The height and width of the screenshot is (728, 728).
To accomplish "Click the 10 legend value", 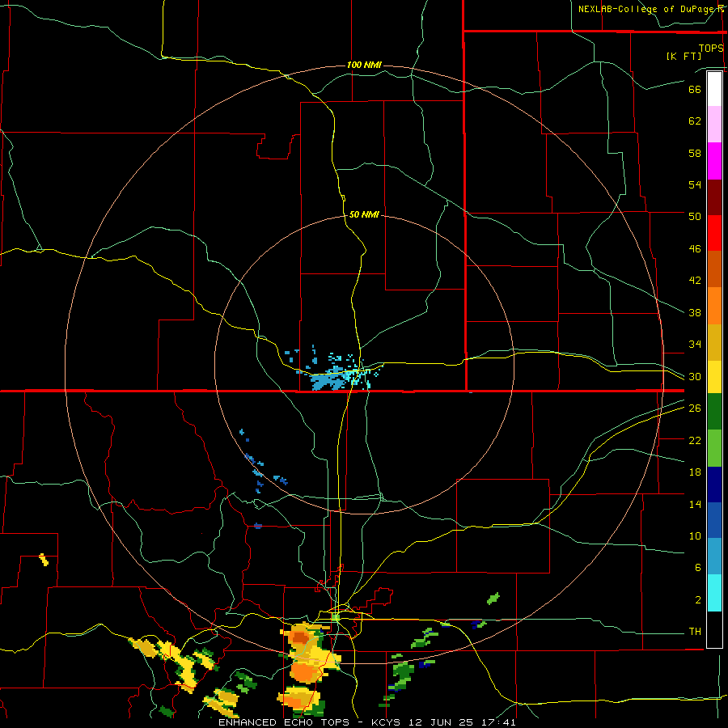I will [695, 536].
